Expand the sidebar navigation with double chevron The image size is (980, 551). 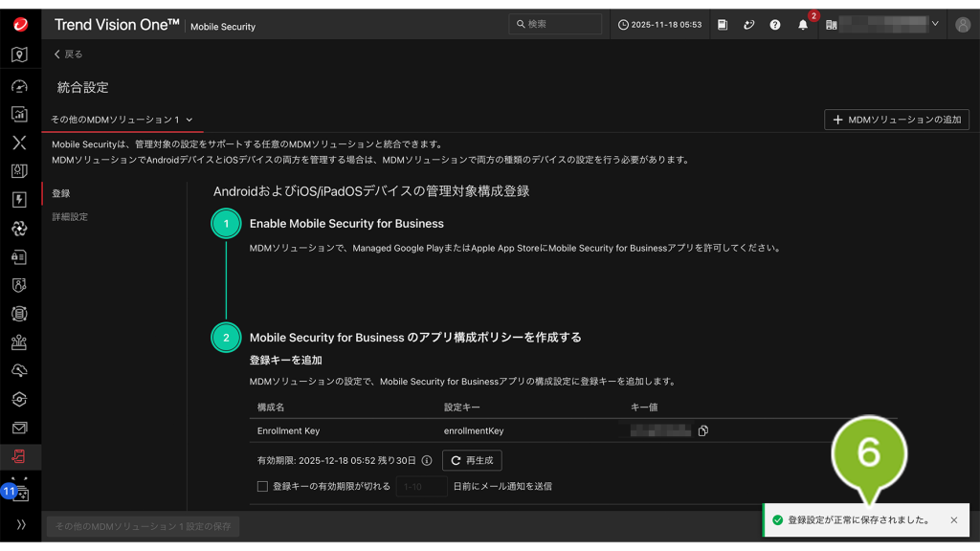point(20,525)
